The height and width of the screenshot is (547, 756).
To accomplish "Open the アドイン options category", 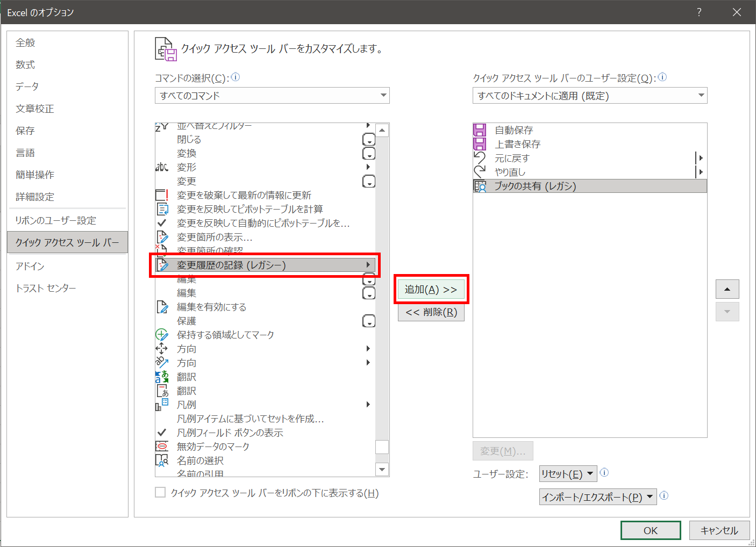I will pyautogui.click(x=68, y=266).
